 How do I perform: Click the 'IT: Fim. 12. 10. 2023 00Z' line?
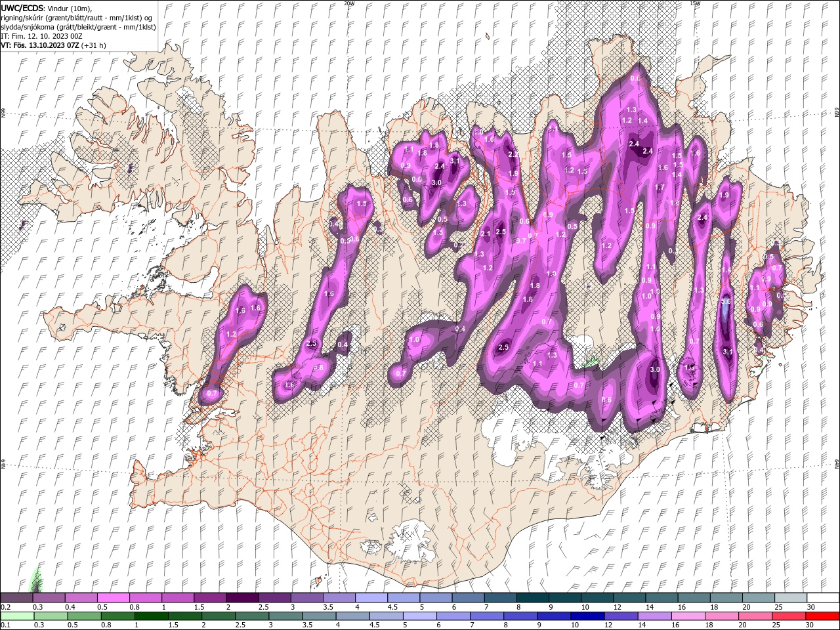point(41,36)
